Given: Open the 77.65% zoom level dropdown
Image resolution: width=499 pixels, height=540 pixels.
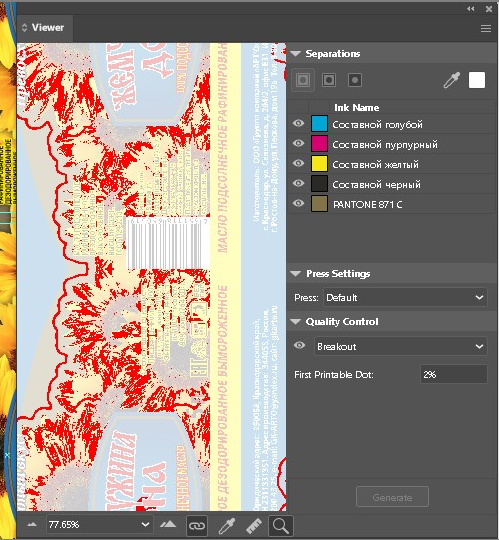Looking at the screenshot, I should click(x=100, y=525).
